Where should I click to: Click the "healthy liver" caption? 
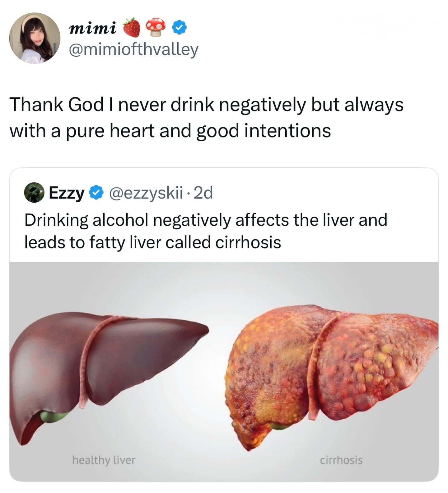pyautogui.click(x=104, y=460)
